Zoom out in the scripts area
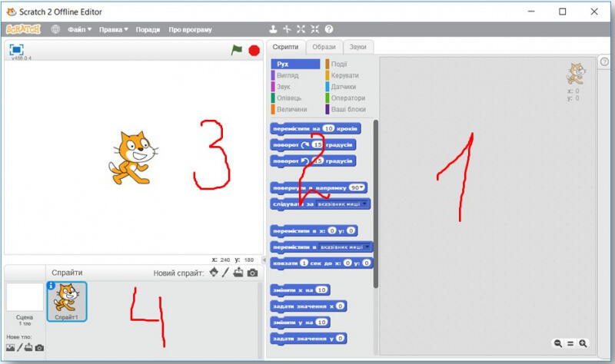The height and width of the screenshot is (364, 615). click(x=558, y=343)
